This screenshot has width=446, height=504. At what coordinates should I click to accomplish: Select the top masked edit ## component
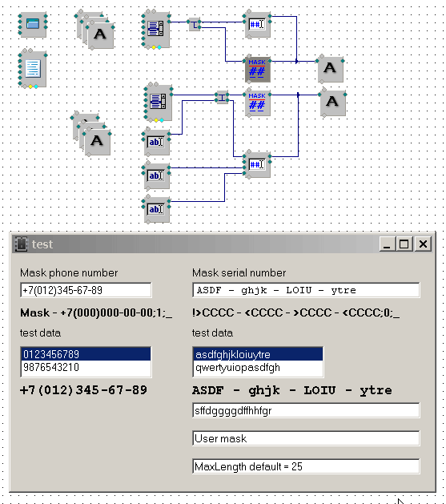pos(257,25)
